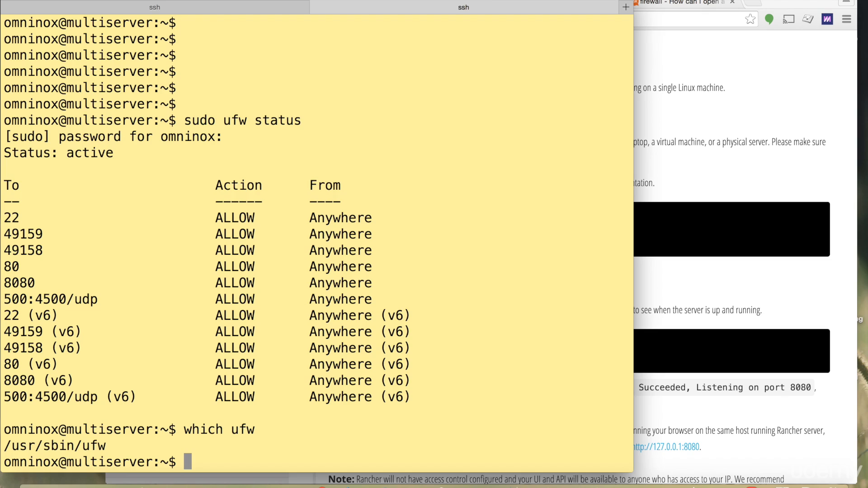
Task: Open a new Chrome tab
Action: (x=753, y=2)
